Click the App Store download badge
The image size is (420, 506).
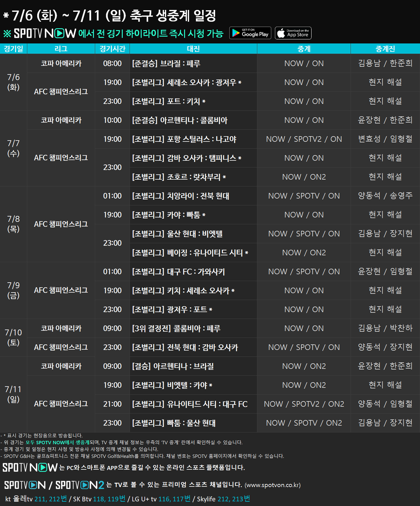point(293,33)
